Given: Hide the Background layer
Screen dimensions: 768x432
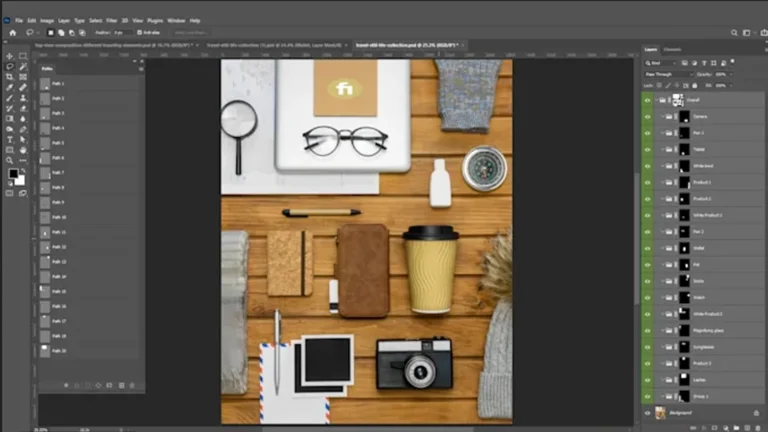Looking at the screenshot, I should click(x=647, y=411).
